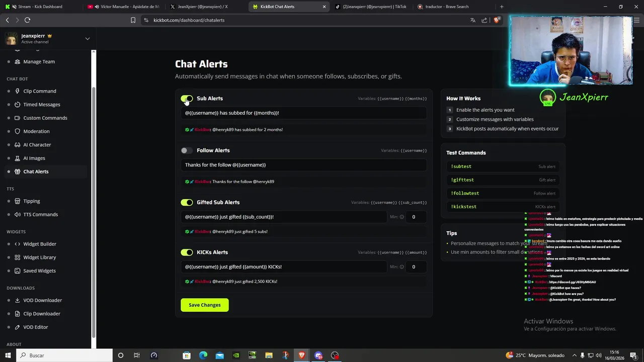Open Brave browser in taskbar
The width and height of the screenshot is (644, 362).
(x=302, y=355)
